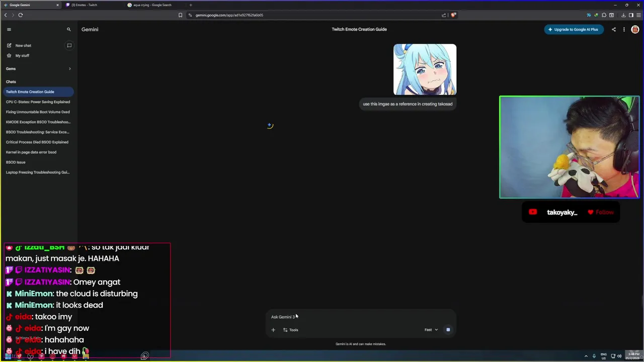Open the Tools menu in prompt box
644x362 pixels.
290,330
